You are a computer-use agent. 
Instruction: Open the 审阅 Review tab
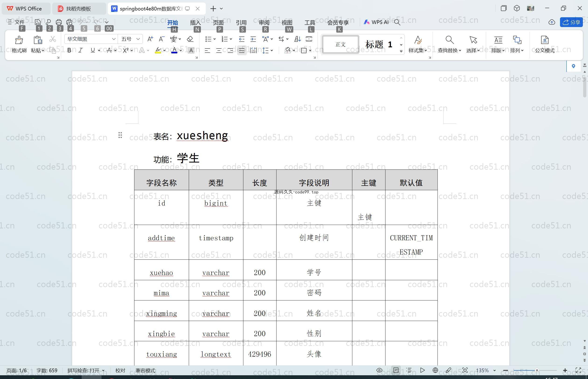click(264, 22)
